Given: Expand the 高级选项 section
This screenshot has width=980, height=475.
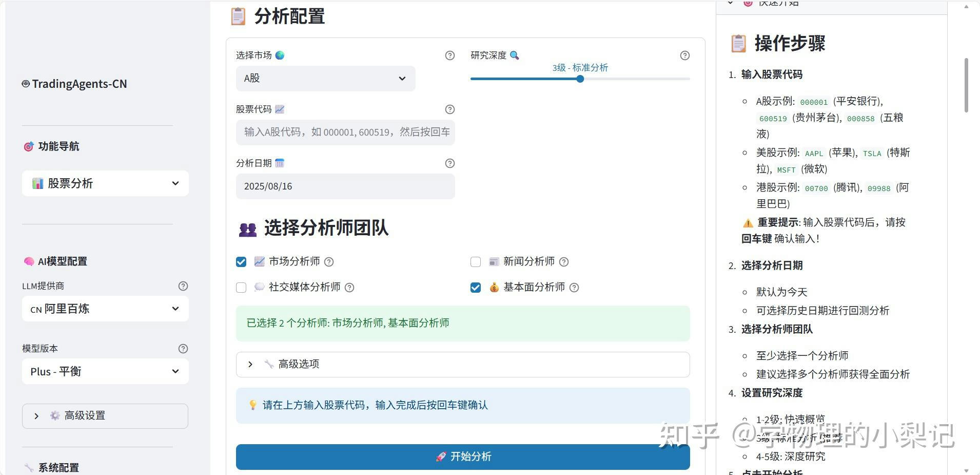Looking at the screenshot, I should click(x=462, y=364).
